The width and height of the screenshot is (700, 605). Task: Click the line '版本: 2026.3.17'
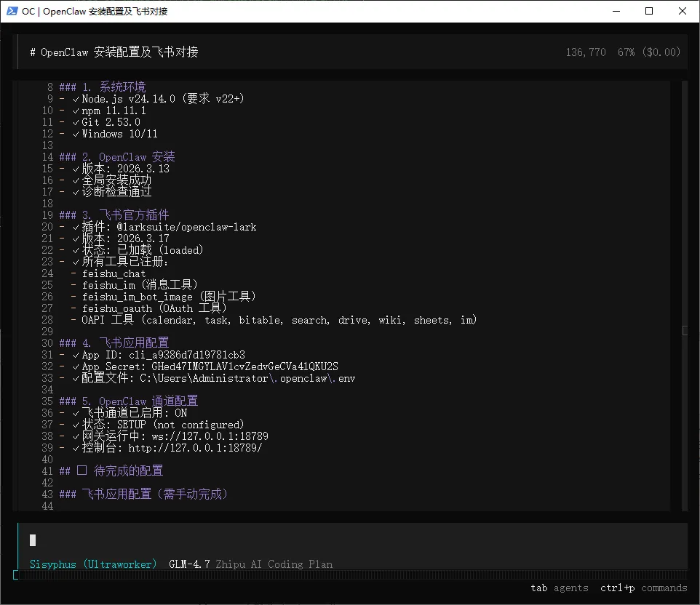(125, 239)
